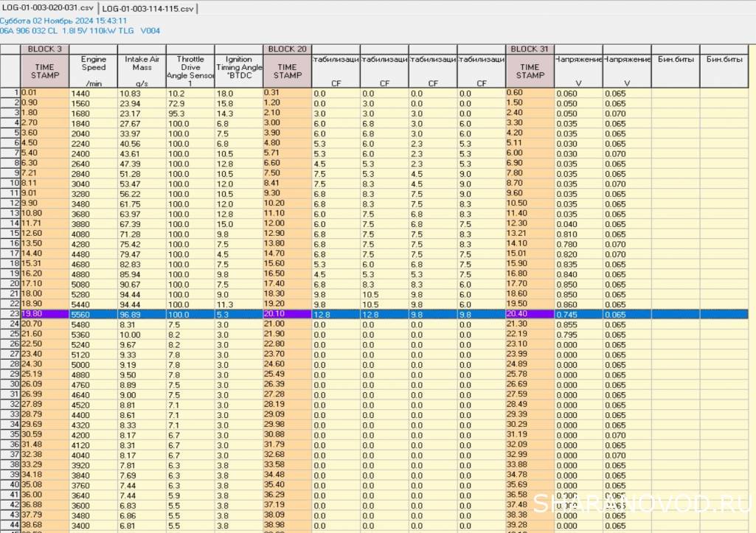Select the BLOCK 31 group header
The height and width of the screenshot is (533, 756).
click(x=530, y=49)
